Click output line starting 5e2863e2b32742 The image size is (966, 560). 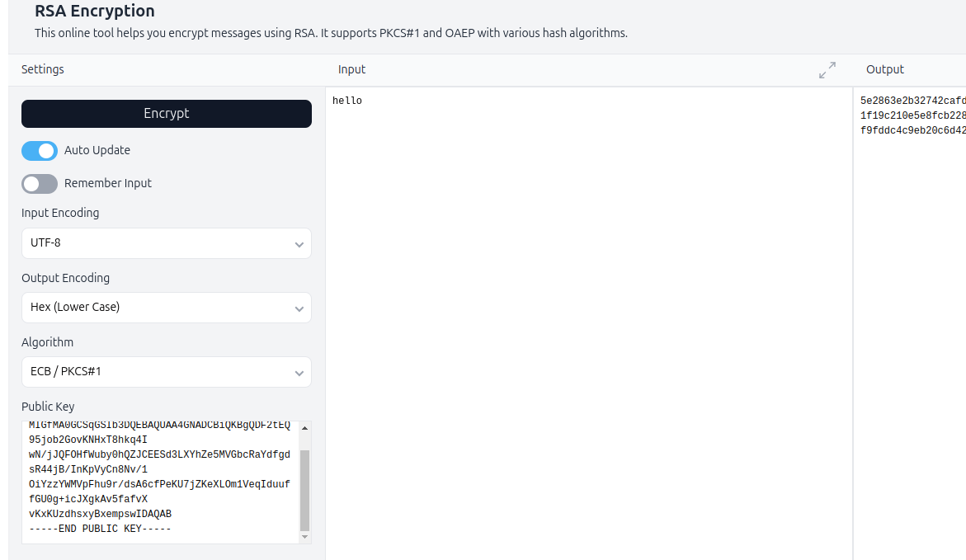click(913, 101)
